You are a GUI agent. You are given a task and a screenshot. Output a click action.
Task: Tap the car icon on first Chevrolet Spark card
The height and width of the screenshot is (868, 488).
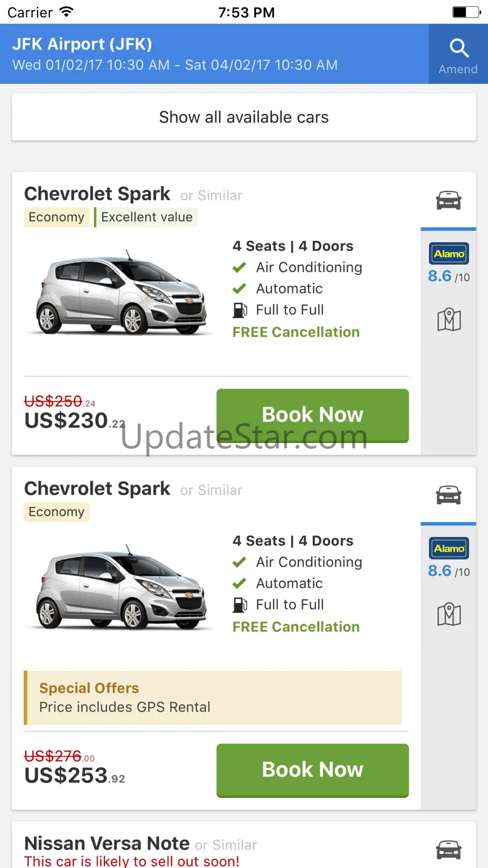coord(449,200)
